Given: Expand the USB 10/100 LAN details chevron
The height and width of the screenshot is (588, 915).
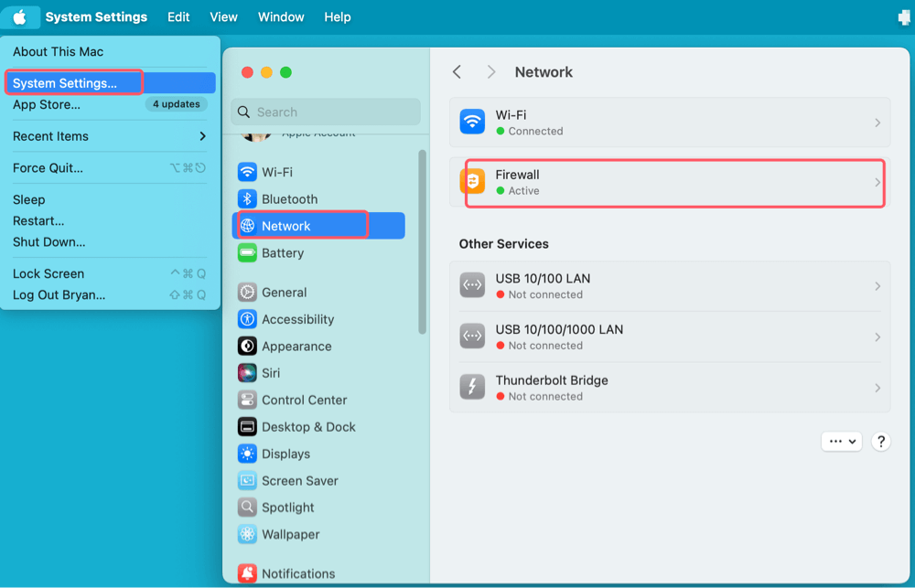Looking at the screenshot, I should click(x=876, y=284).
